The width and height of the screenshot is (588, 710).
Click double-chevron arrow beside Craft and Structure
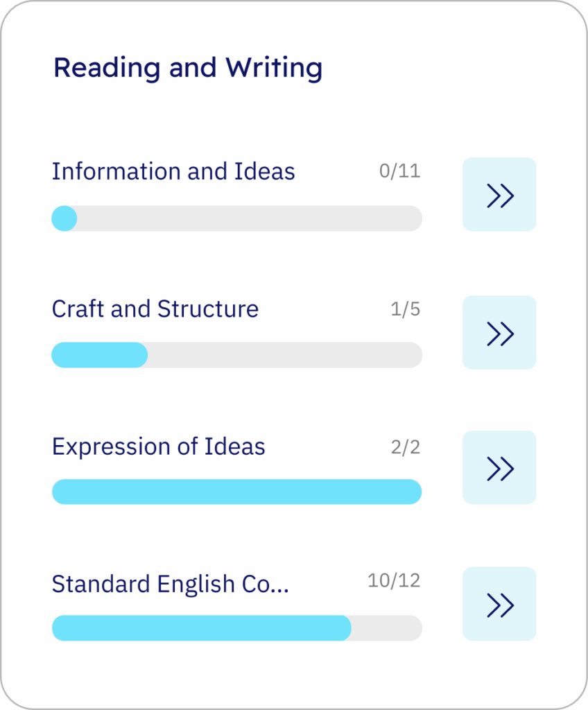[499, 333]
